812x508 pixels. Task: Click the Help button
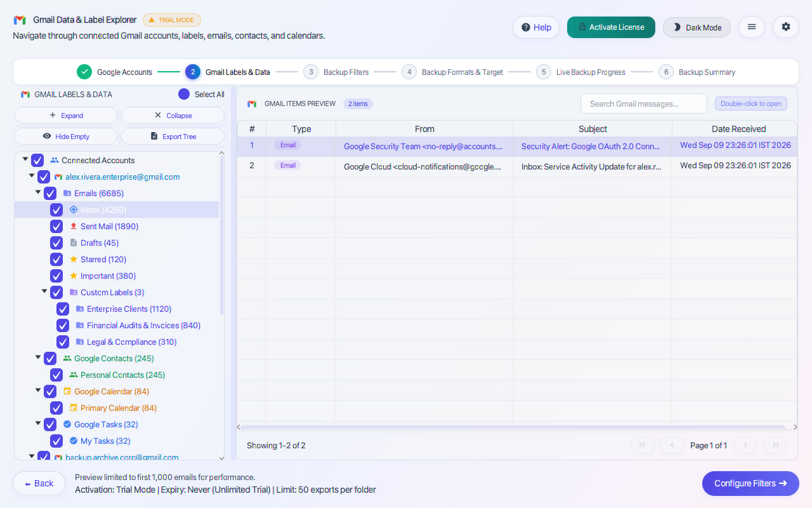pos(536,27)
